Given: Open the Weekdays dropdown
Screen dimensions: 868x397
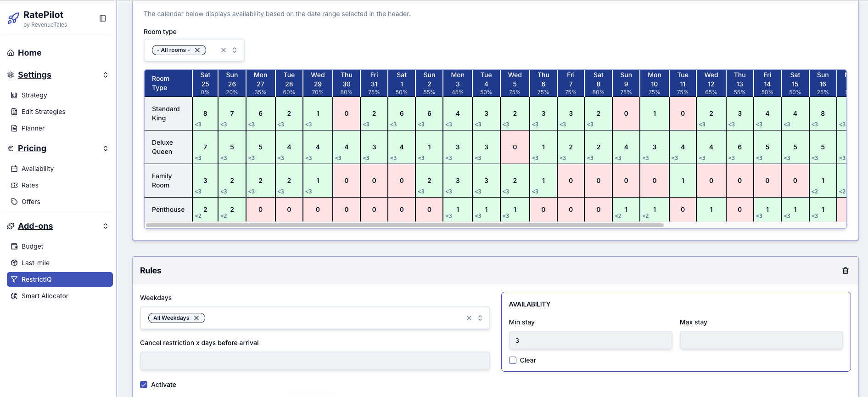Looking at the screenshot, I should point(480,318).
